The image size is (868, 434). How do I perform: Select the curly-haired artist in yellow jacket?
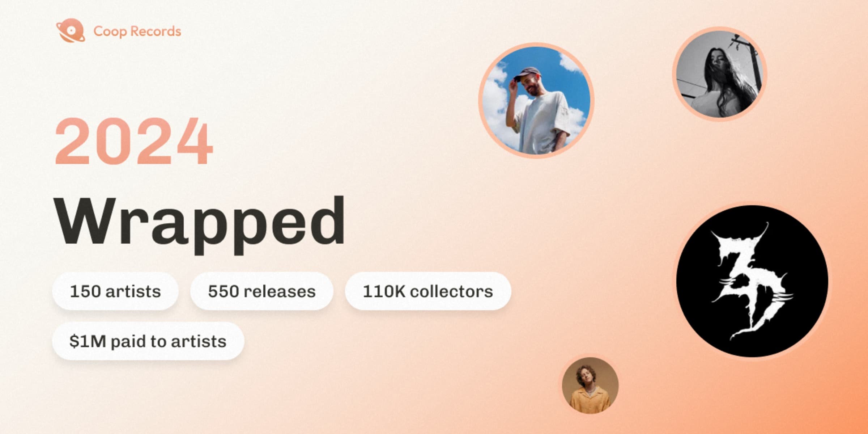coord(590,385)
